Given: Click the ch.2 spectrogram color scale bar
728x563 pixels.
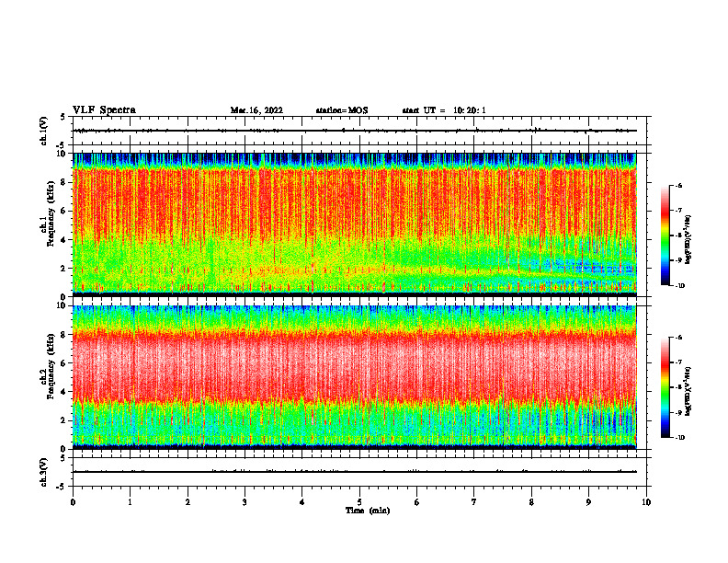Looking at the screenshot, I should (665, 387).
